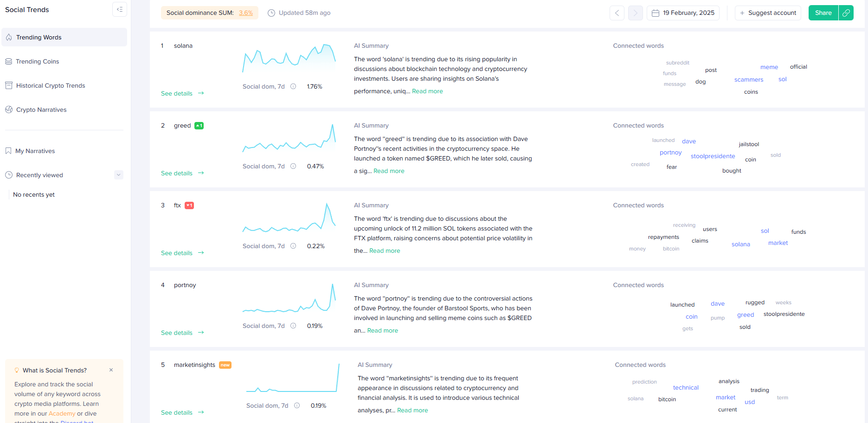Screen dimensions: 868x423
Task: Click connected word 'usd'
Action: point(749,402)
